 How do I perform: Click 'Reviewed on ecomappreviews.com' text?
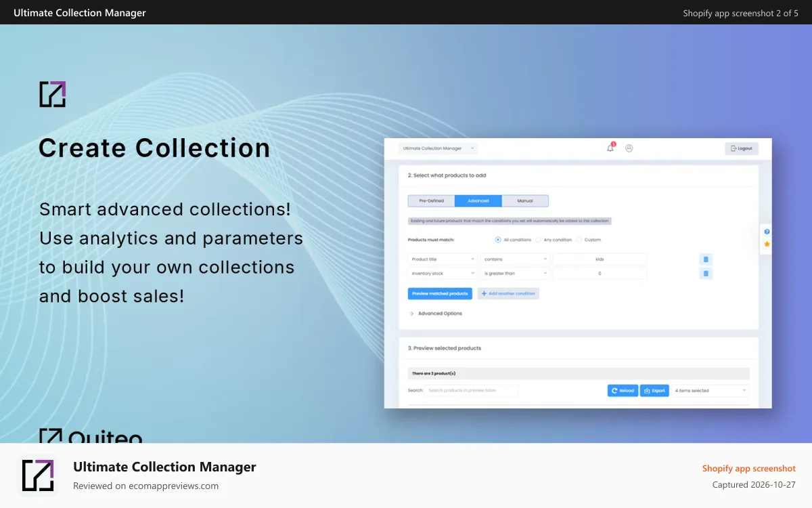coord(145,486)
